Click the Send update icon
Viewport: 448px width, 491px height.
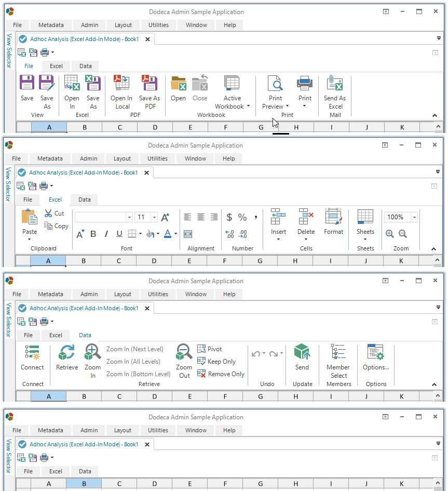click(x=302, y=352)
